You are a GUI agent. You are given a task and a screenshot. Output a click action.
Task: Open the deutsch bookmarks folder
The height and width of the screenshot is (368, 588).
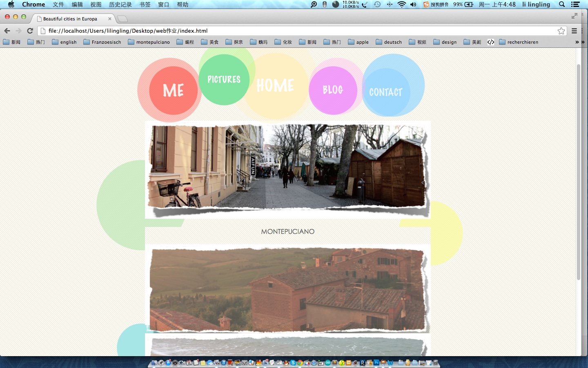pos(389,42)
